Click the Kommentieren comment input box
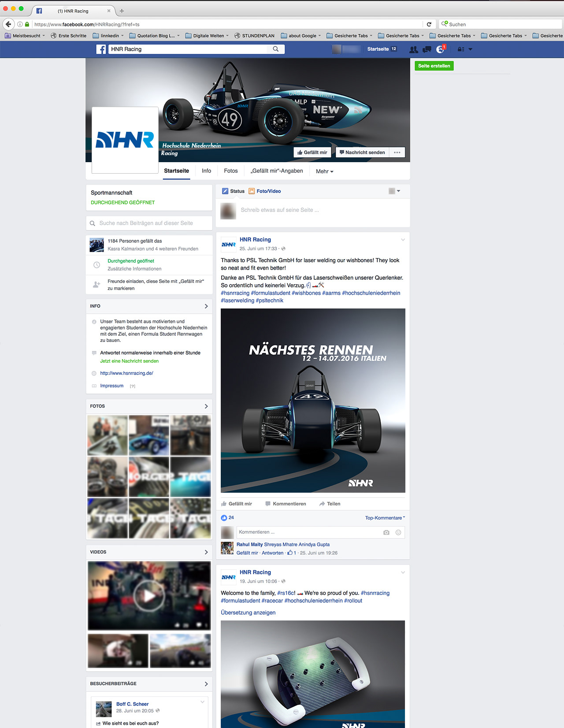 pos(310,532)
